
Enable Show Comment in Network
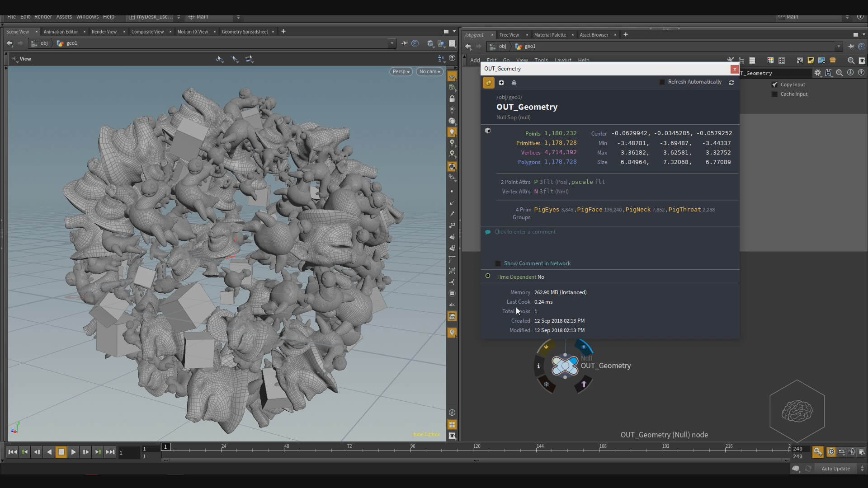tap(498, 263)
